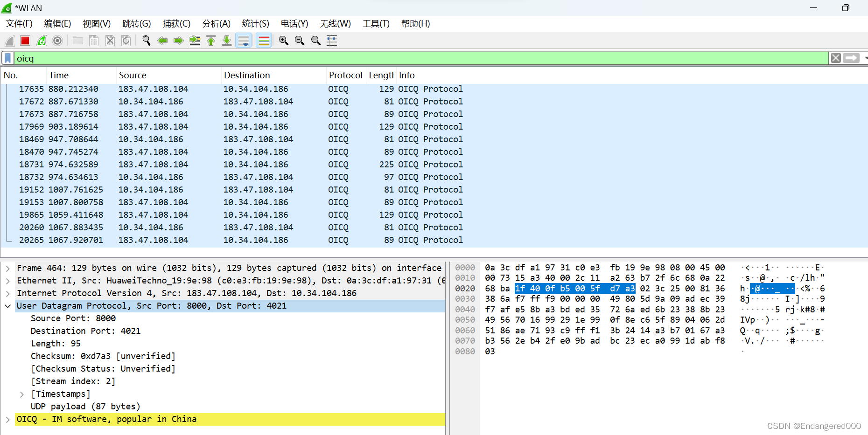Open the 统计 menu
Screen dimensions: 868x435
click(255, 23)
